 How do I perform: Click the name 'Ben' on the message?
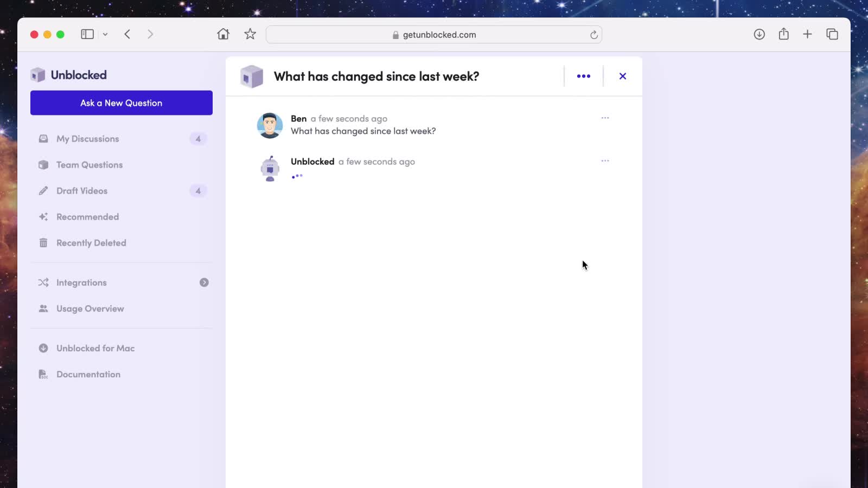point(298,119)
